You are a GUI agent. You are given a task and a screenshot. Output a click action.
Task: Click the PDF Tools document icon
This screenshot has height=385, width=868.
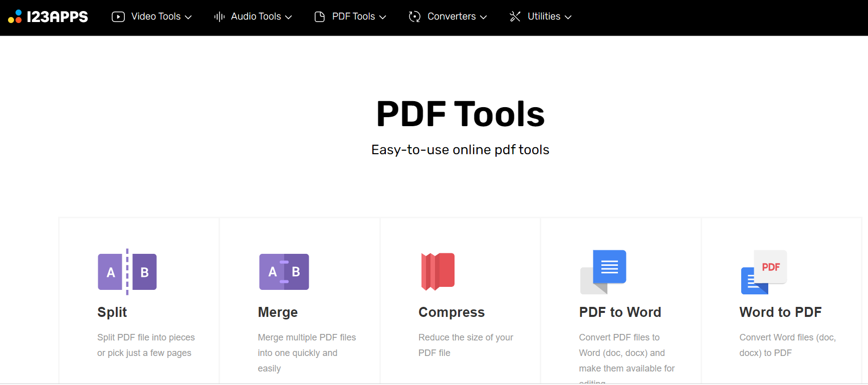[320, 17]
